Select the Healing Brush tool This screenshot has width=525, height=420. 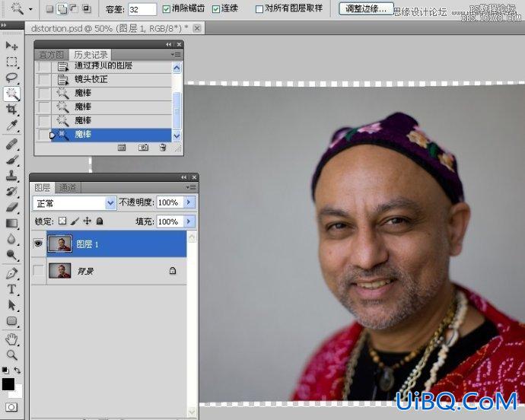(x=11, y=145)
